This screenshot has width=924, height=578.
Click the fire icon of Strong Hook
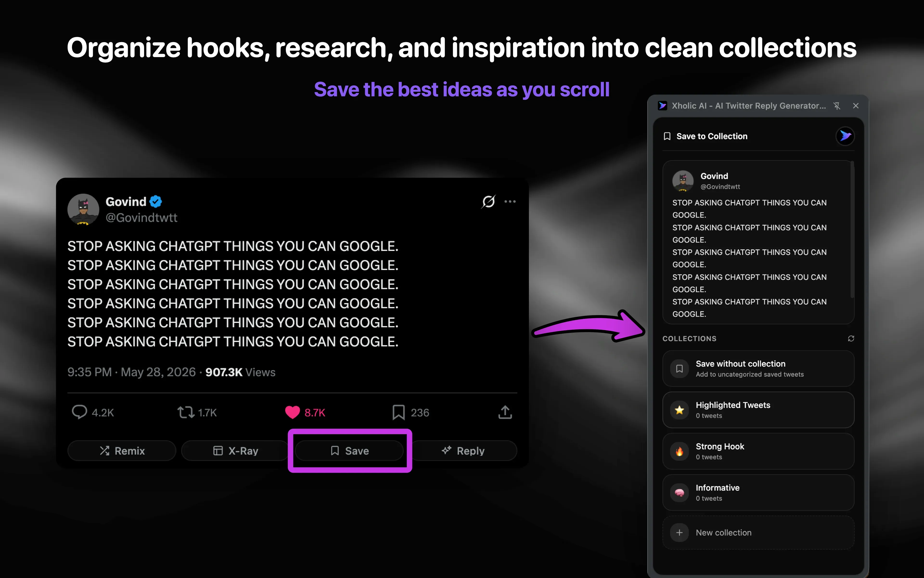coord(680,452)
